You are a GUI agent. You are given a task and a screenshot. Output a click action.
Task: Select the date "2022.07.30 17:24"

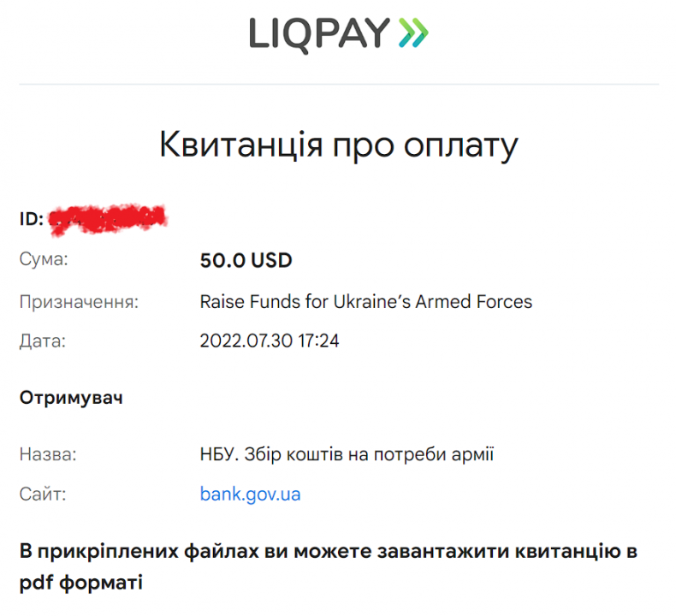coord(270,341)
